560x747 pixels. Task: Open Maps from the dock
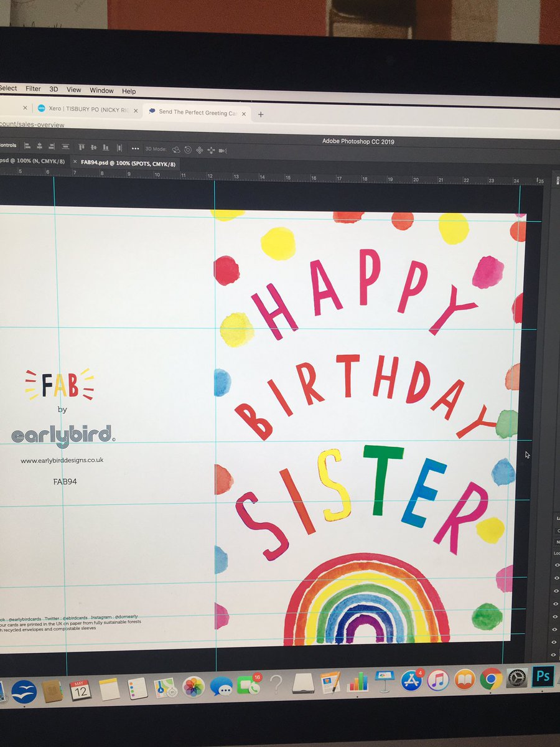pos(165,688)
